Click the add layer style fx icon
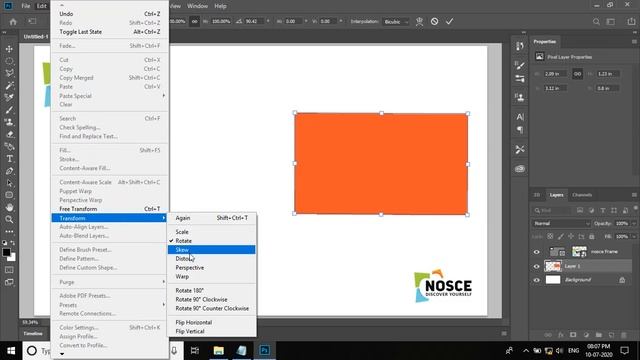 click(x=560, y=335)
